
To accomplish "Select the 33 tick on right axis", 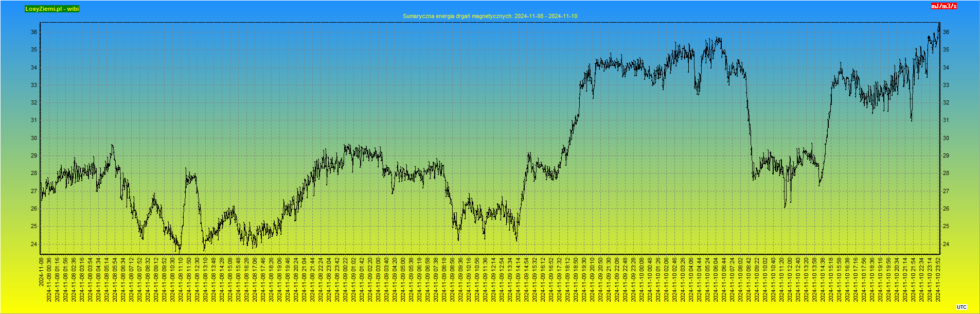I will coord(946,85).
